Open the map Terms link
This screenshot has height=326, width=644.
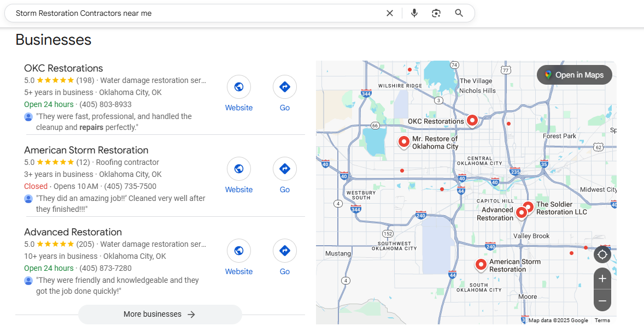[x=602, y=321]
